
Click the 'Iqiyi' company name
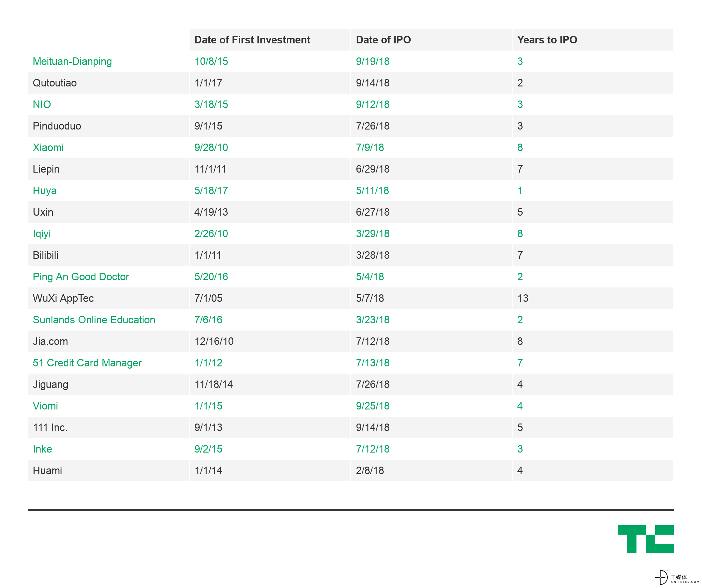42,234
